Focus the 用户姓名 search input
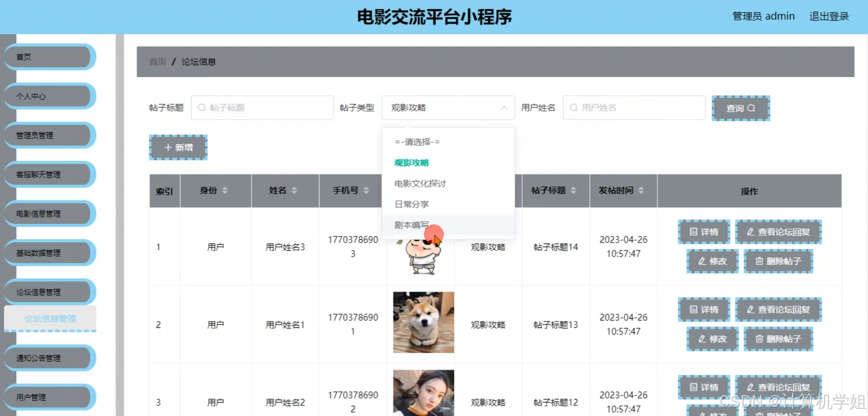The width and height of the screenshot is (868, 416). pos(634,108)
